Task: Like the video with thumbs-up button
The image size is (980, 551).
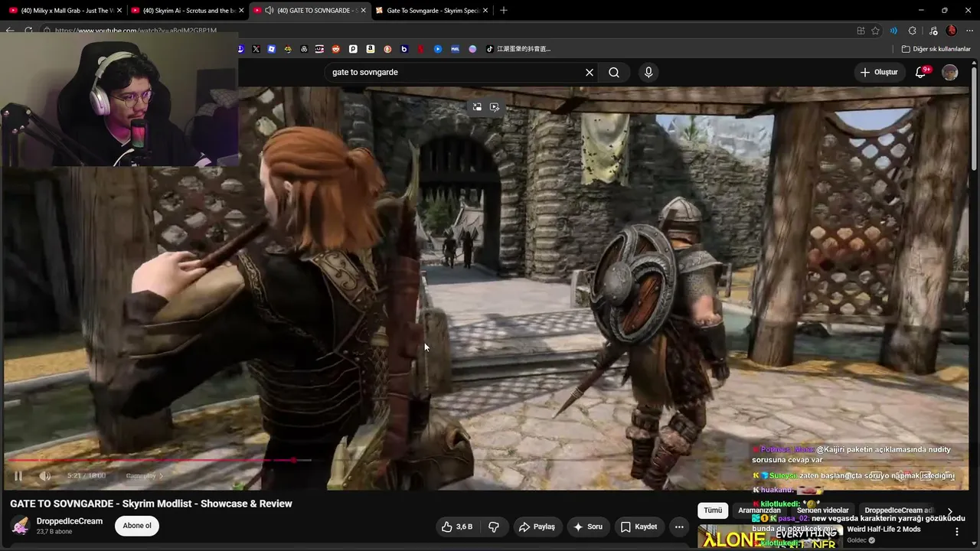Action: point(456,527)
